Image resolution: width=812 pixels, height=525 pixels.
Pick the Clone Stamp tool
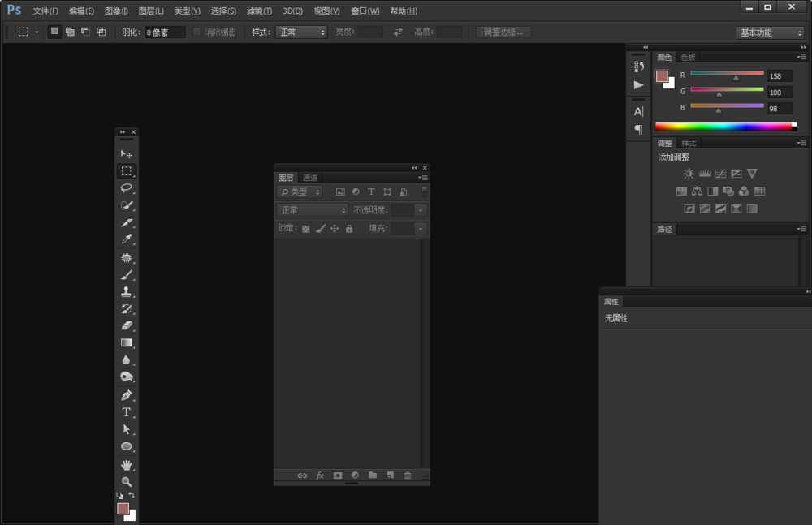[126, 291]
